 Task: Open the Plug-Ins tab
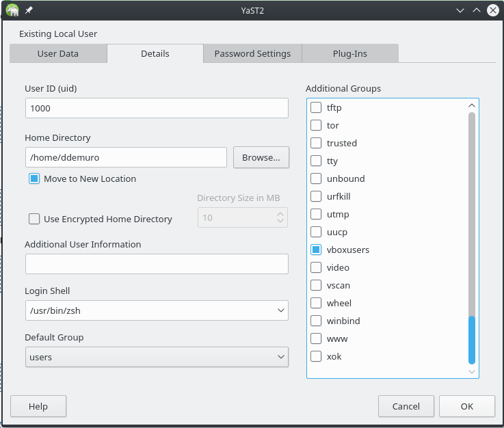(350, 53)
